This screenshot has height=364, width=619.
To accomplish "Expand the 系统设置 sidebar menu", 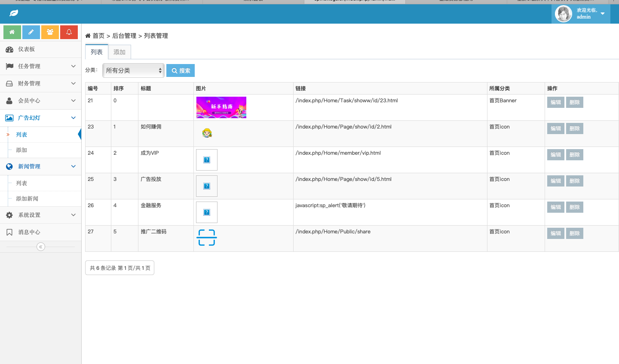I will point(40,215).
